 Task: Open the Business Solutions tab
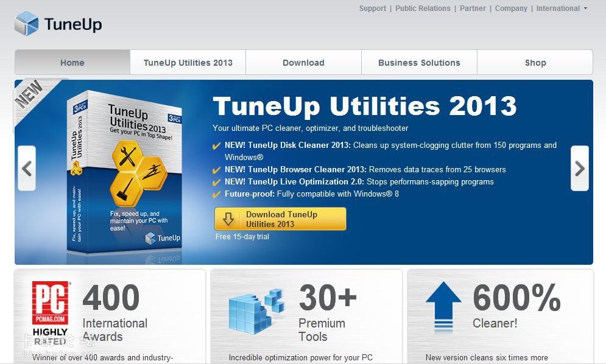coord(419,62)
